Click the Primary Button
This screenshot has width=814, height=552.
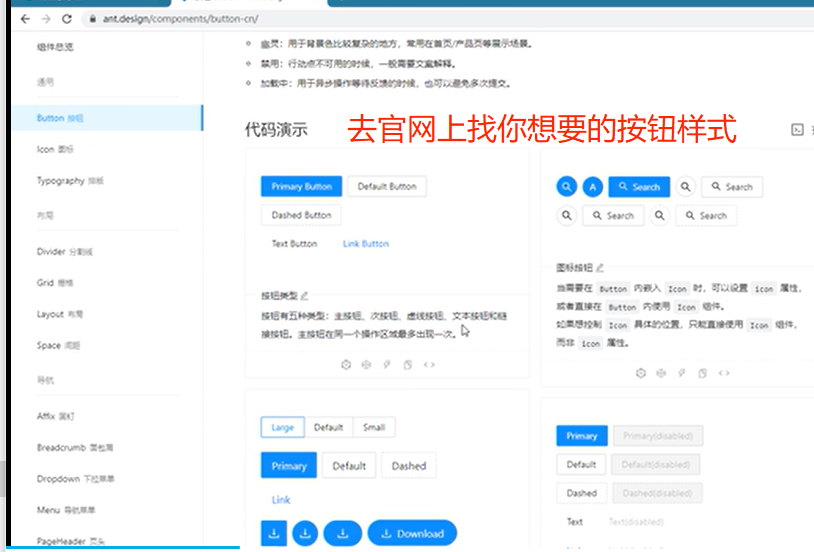pyautogui.click(x=301, y=186)
